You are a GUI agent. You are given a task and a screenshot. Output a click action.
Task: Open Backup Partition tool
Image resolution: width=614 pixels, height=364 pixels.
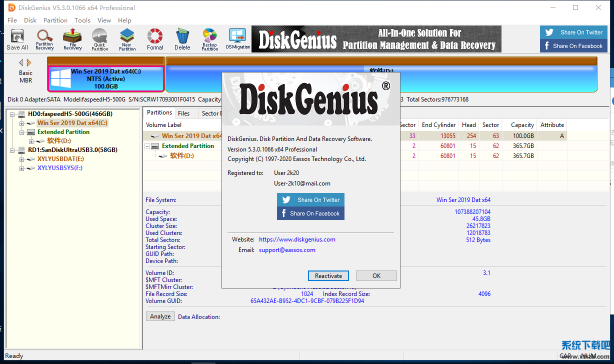(209, 39)
